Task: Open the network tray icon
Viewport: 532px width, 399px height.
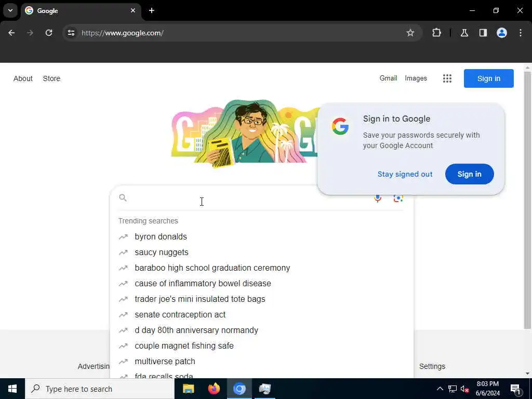Action: coord(453,389)
